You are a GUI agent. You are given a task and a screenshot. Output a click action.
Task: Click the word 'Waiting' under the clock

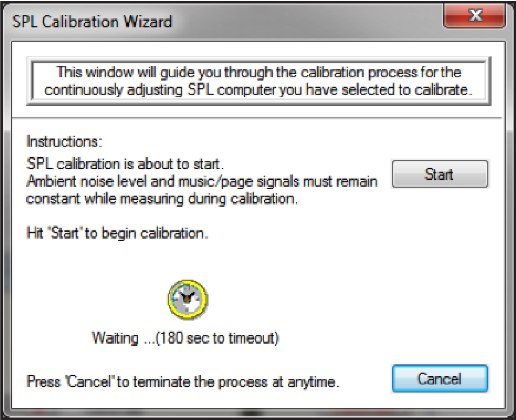pyautogui.click(x=115, y=338)
